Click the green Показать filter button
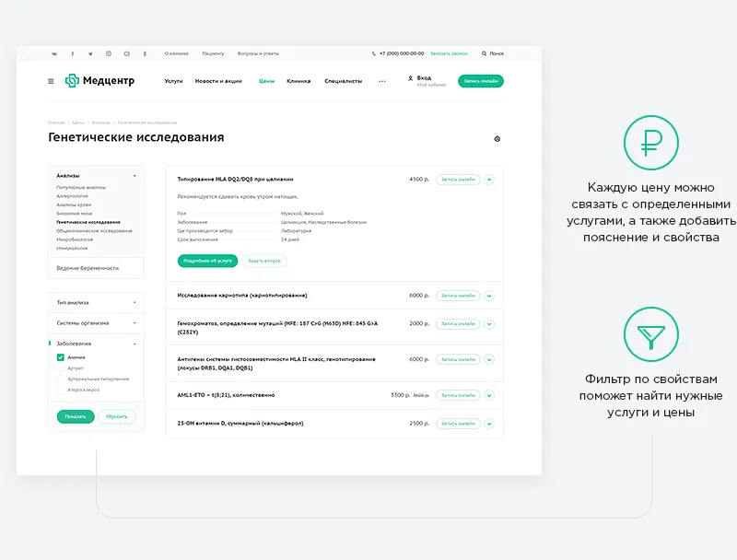Screen dimensions: 737x560 76,416
